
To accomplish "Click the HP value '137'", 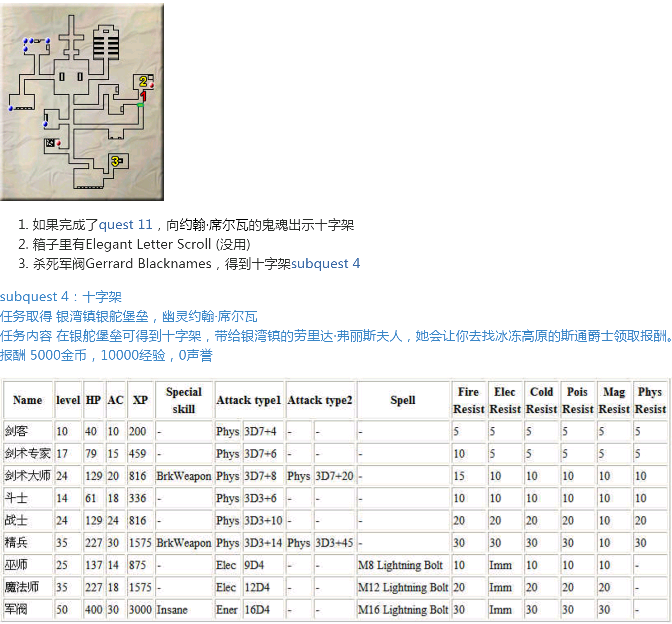I will (93, 565).
